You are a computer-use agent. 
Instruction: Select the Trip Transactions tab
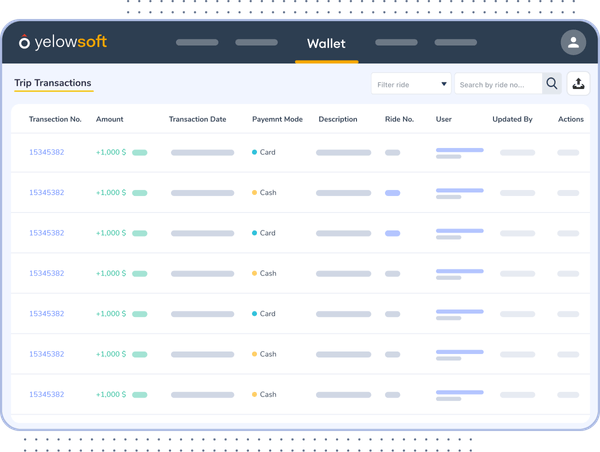tap(53, 83)
